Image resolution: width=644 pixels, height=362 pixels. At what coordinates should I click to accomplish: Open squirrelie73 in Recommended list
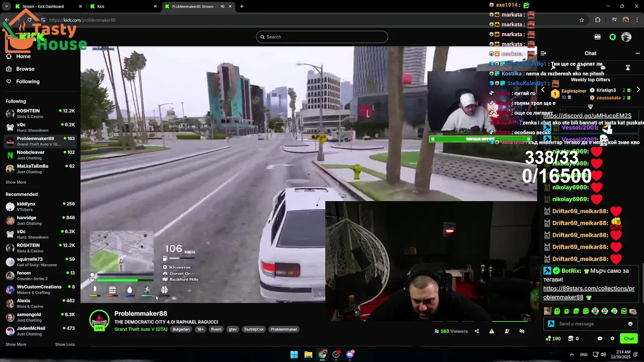[40, 262]
